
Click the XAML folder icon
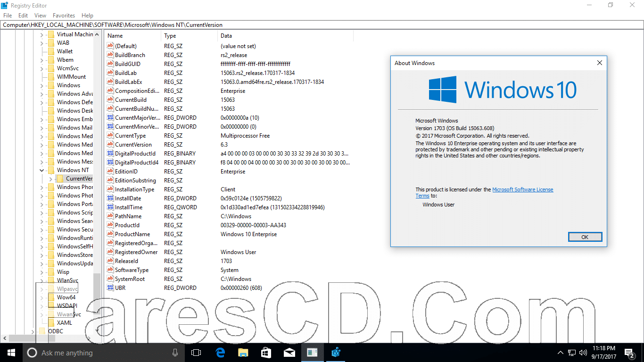(51, 323)
